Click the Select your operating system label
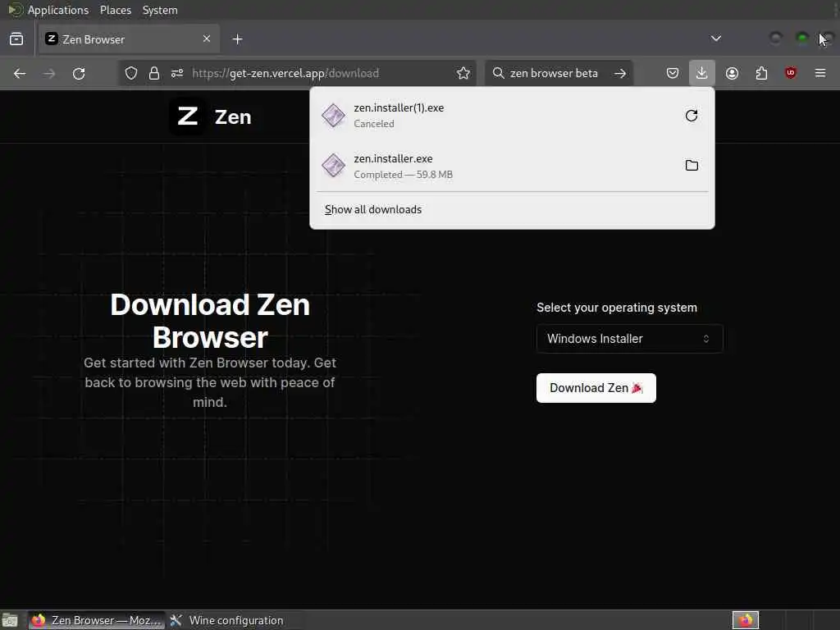This screenshot has width=840, height=630. 617,308
